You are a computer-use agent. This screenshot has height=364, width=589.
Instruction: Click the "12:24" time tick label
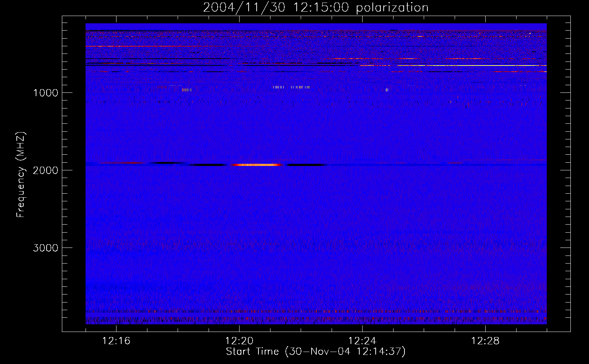[x=362, y=341]
